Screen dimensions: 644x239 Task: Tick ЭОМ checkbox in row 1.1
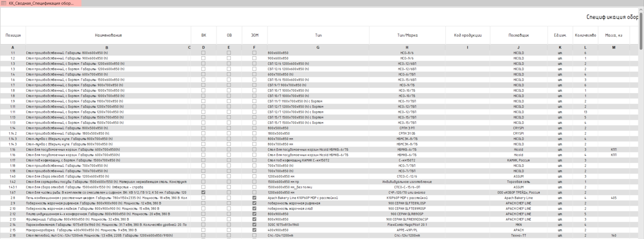pos(254,53)
